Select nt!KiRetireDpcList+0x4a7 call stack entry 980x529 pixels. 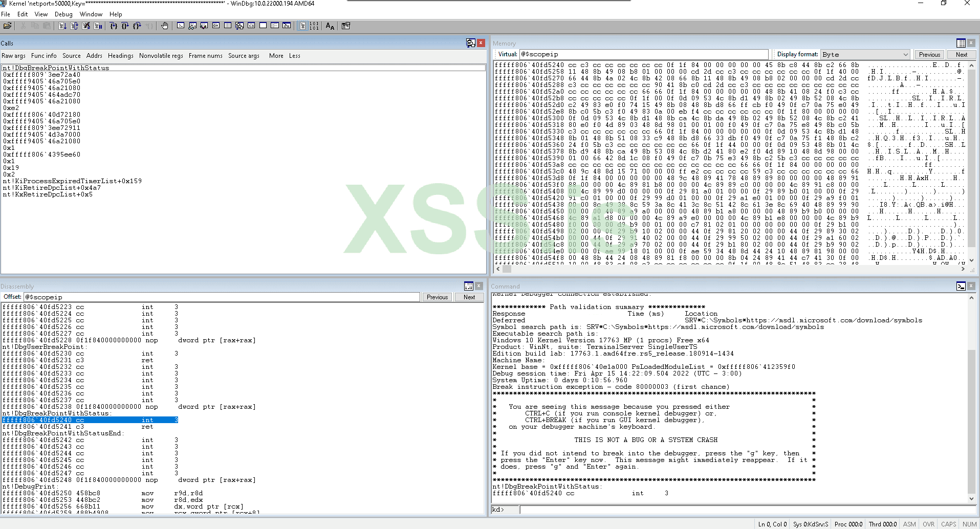pos(52,188)
